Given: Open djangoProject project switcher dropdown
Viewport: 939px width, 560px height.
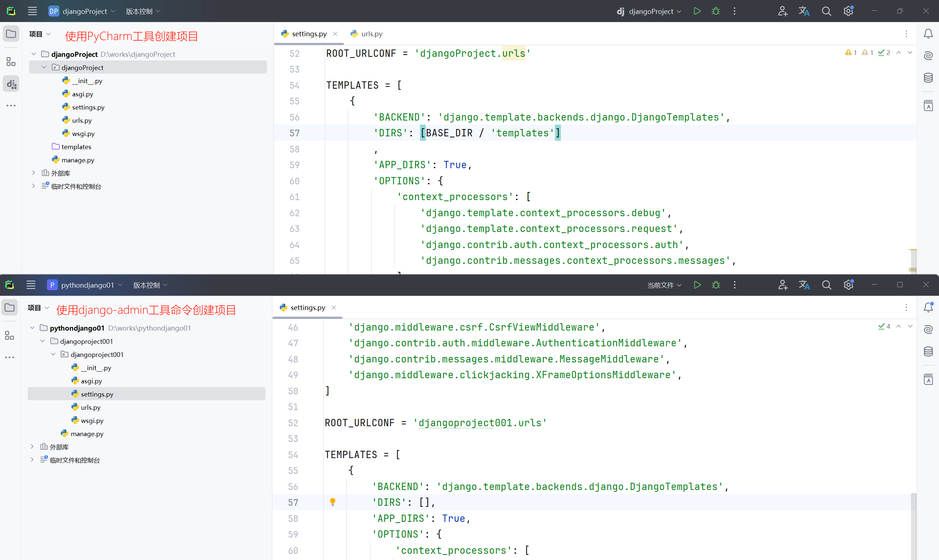Looking at the screenshot, I should coord(81,11).
